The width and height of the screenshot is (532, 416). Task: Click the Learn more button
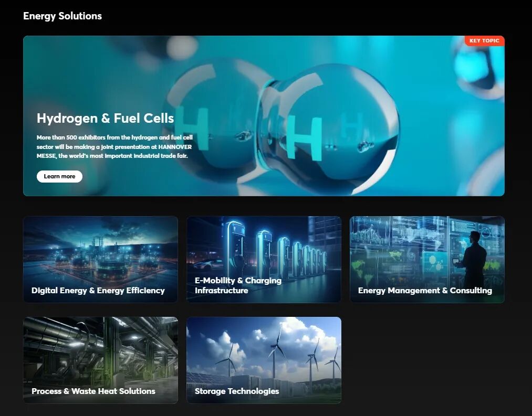[59, 176]
